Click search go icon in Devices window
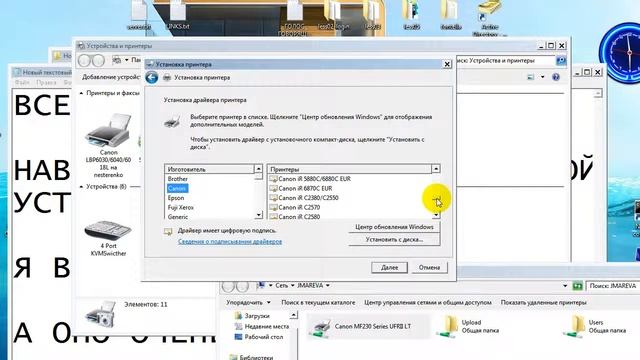 tap(561, 60)
